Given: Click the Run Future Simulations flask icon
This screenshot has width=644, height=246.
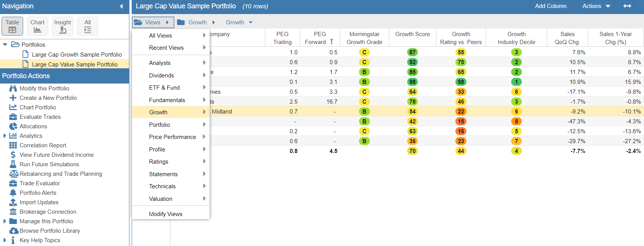Looking at the screenshot, I should tap(13, 164).
